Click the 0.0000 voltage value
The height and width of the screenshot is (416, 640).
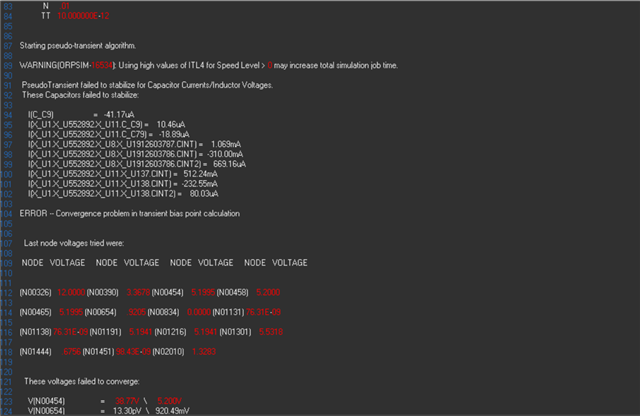point(199,312)
